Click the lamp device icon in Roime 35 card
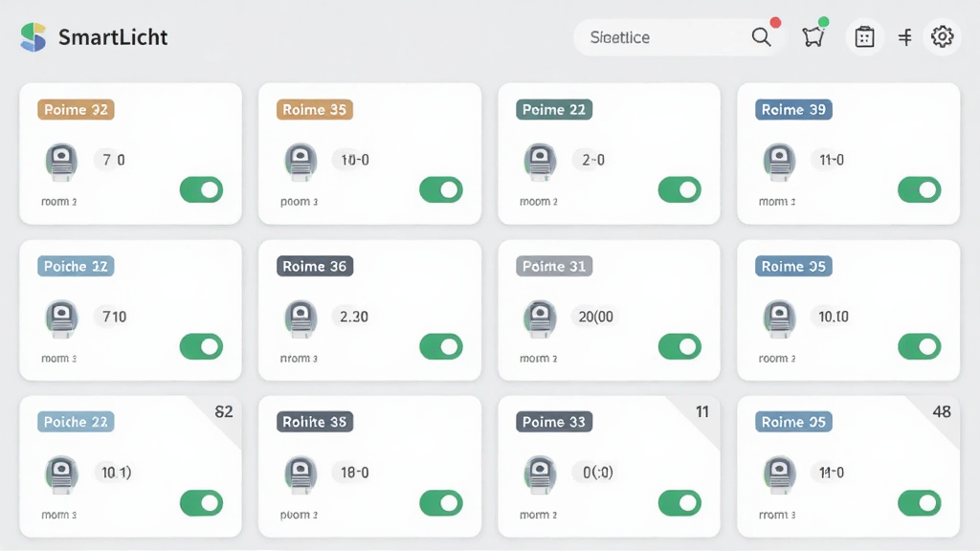The image size is (980, 551). pyautogui.click(x=301, y=162)
